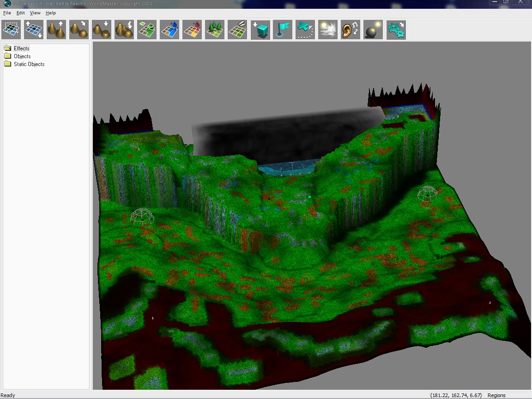Choose the tree placement tool

point(215,30)
